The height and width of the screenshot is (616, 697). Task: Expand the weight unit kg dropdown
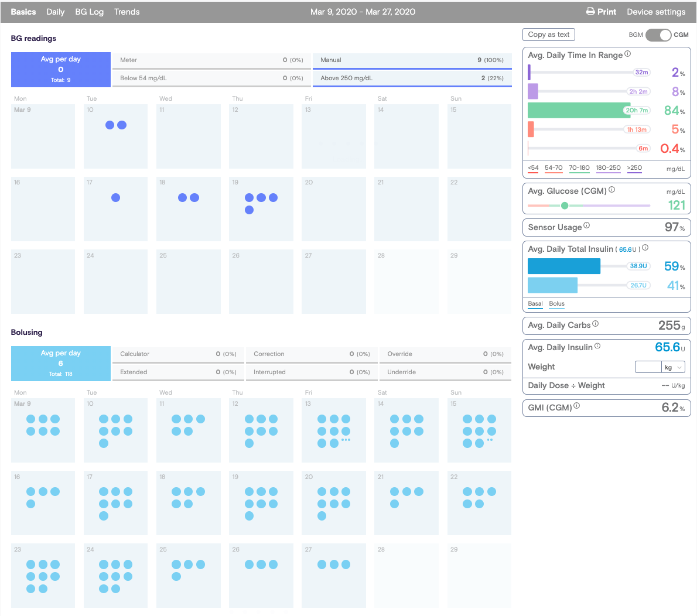tap(673, 367)
